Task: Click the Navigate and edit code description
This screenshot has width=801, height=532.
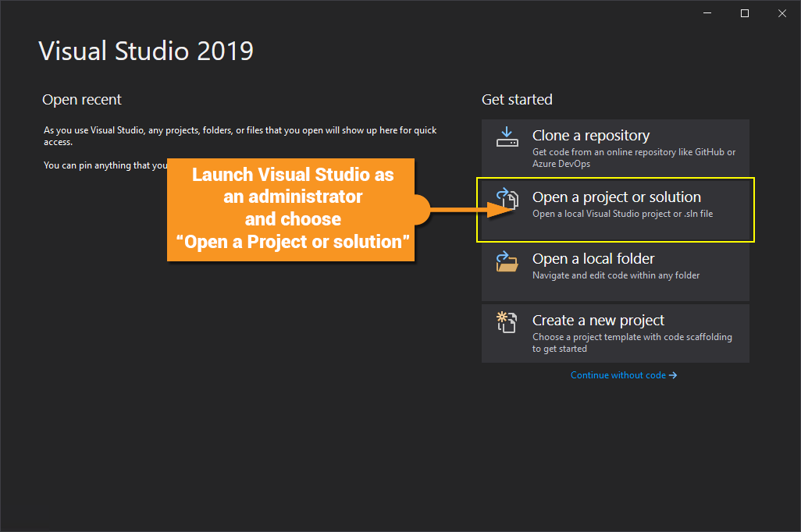Action: [x=615, y=275]
